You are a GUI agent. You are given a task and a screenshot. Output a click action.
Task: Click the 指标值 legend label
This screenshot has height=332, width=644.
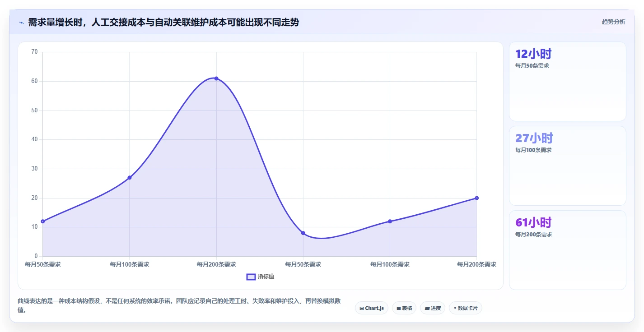coord(266,277)
